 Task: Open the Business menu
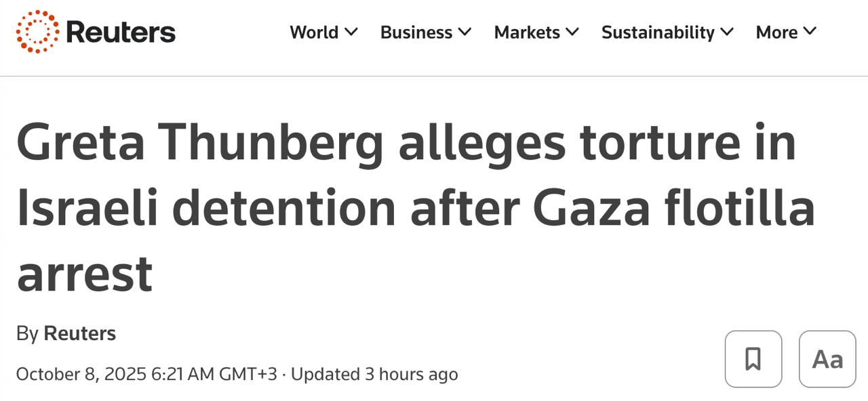tap(416, 33)
